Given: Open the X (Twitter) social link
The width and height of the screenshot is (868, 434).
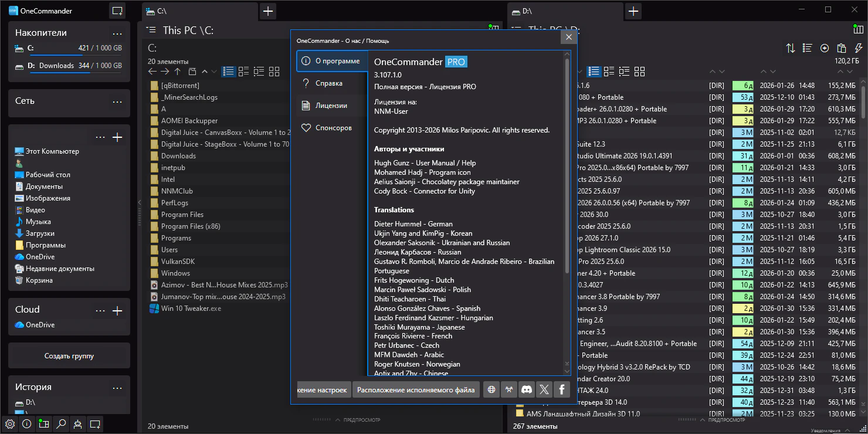Looking at the screenshot, I should [x=544, y=389].
